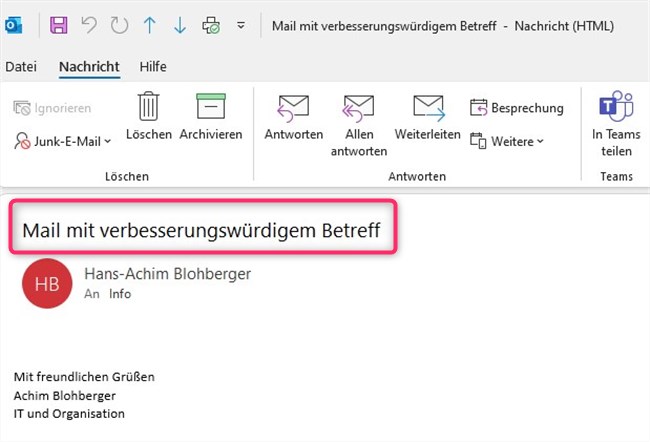Reply to all with Allen antworten icon
Screen dimensions: 650x442
click(359, 126)
